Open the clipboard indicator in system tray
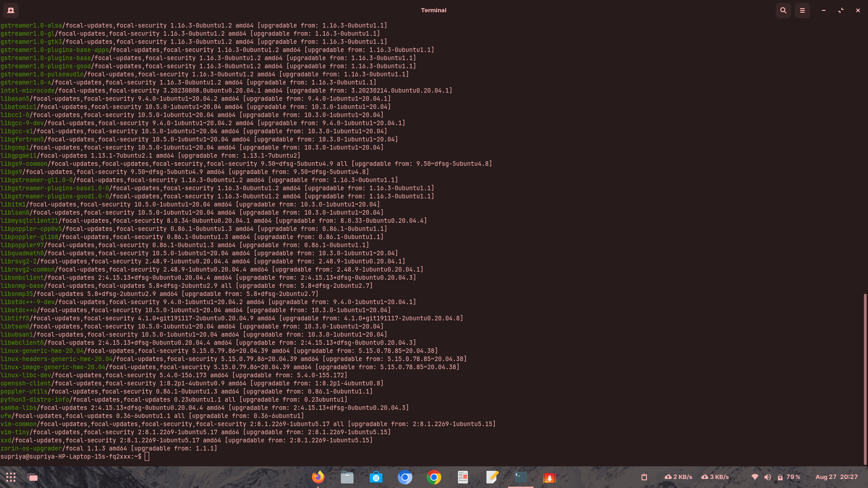This screenshot has height=488, width=868. (x=644, y=477)
